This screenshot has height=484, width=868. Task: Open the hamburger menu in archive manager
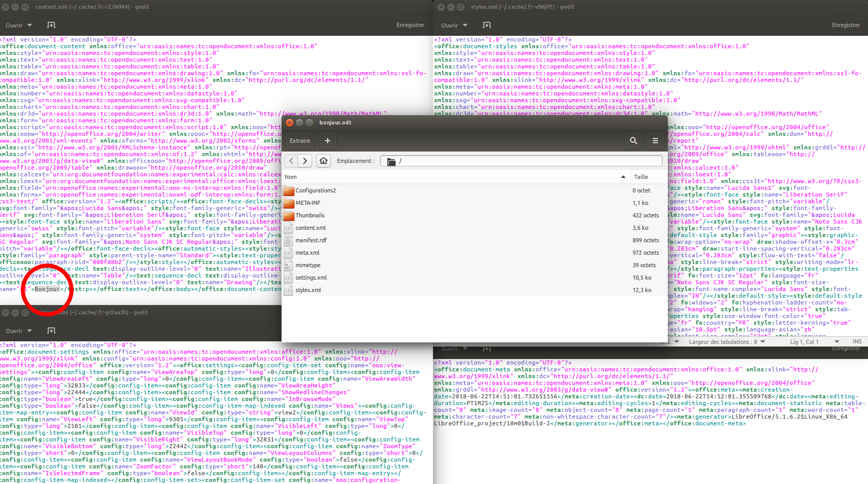coord(655,141)
